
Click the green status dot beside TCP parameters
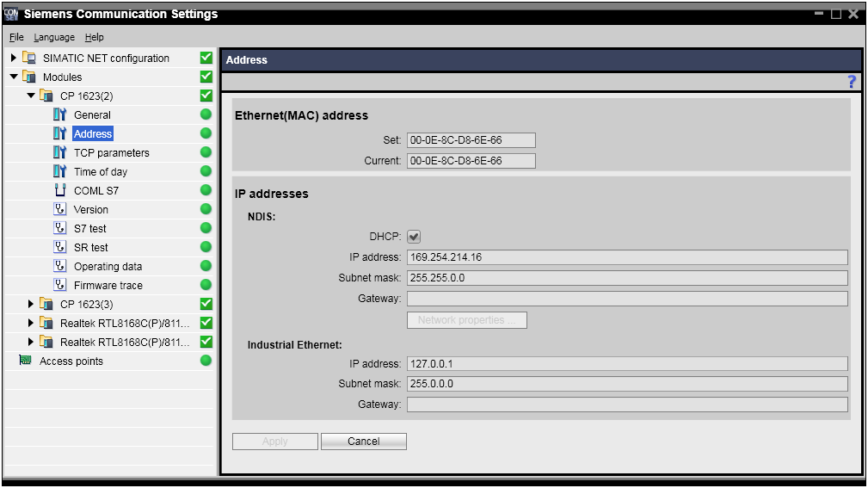point(206,152)
